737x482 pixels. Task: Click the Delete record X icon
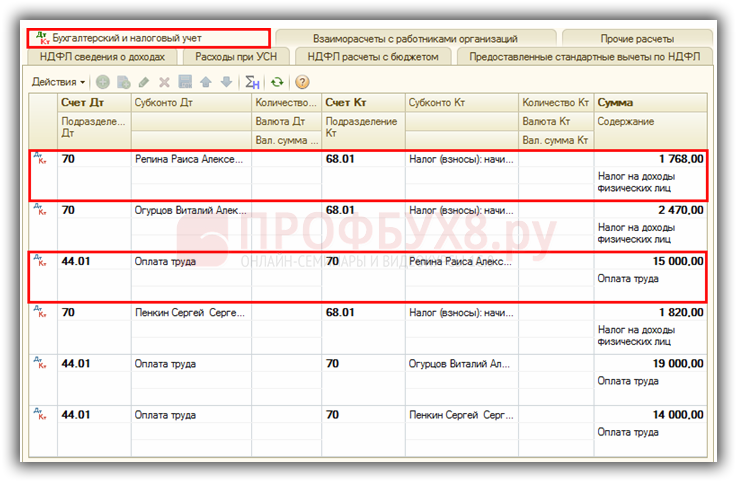(x=164, y=82)
